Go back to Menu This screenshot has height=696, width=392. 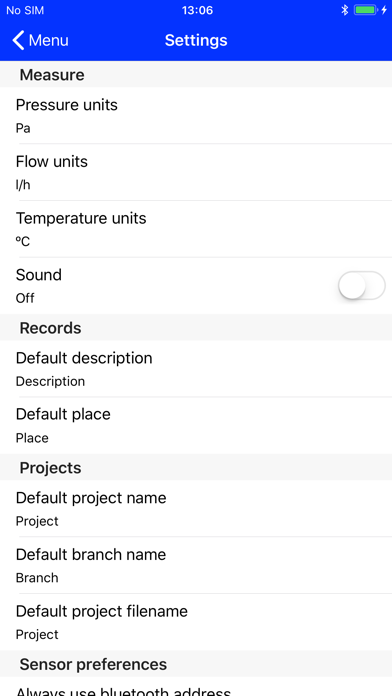click(x=40, y=40)
